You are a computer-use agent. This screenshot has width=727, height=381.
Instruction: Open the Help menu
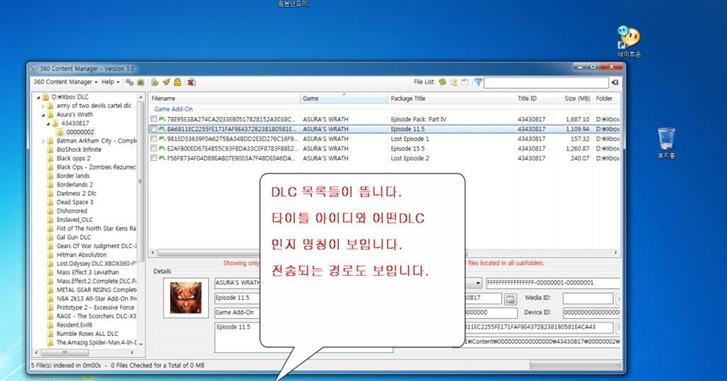point(110,82)
